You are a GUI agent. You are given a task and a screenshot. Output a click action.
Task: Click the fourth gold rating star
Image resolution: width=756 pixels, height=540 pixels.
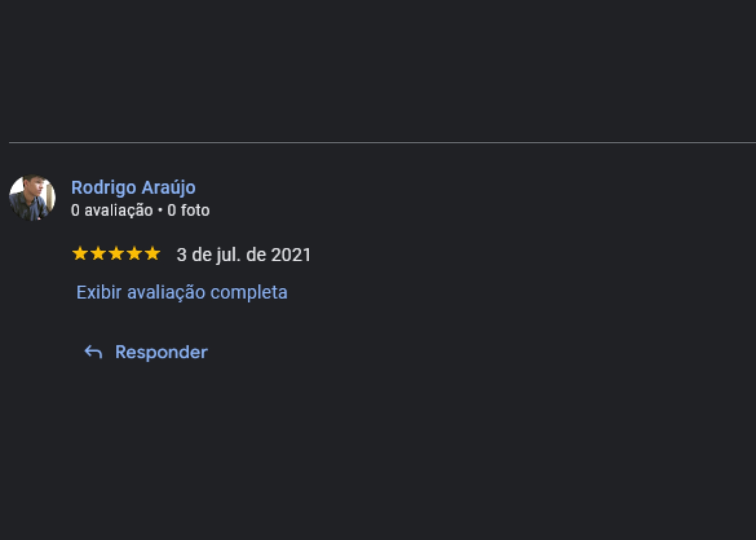click(x=134, y=253)
